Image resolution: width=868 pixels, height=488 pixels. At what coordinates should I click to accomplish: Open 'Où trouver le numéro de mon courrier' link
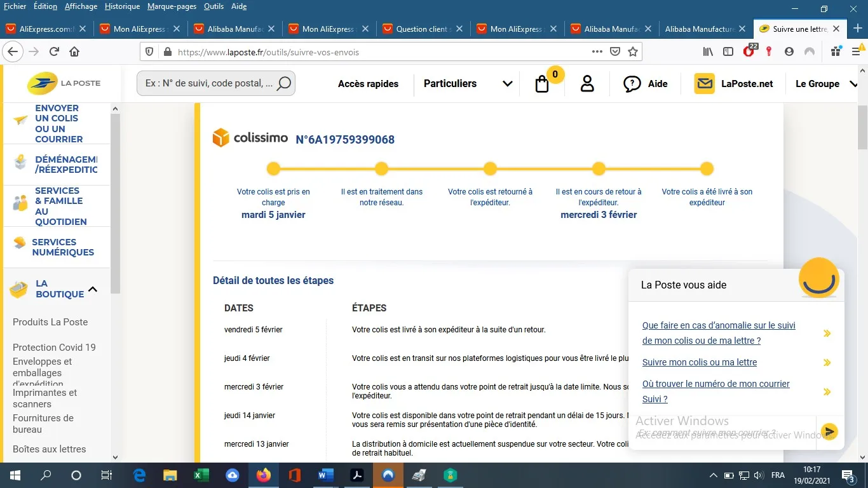pos(716,391)
